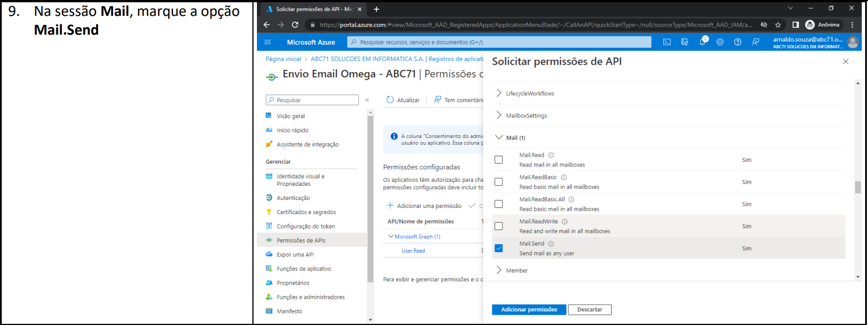Click the Descartar button

click(589, 310)
